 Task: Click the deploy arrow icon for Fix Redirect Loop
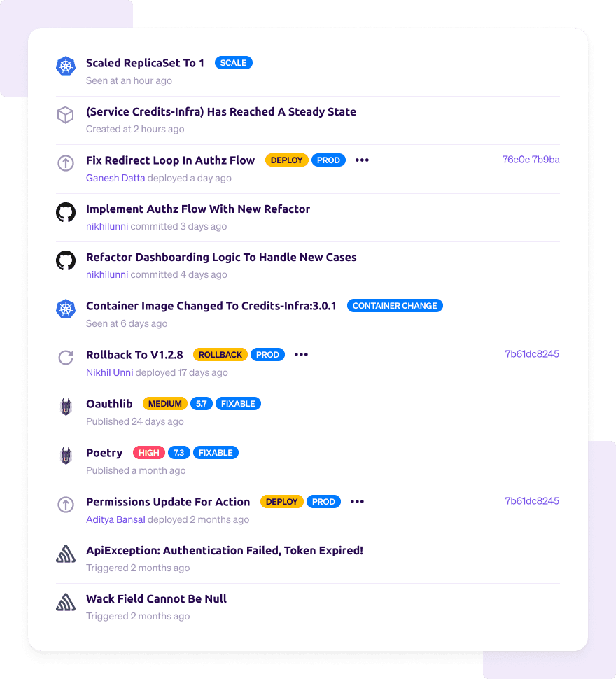66,163
